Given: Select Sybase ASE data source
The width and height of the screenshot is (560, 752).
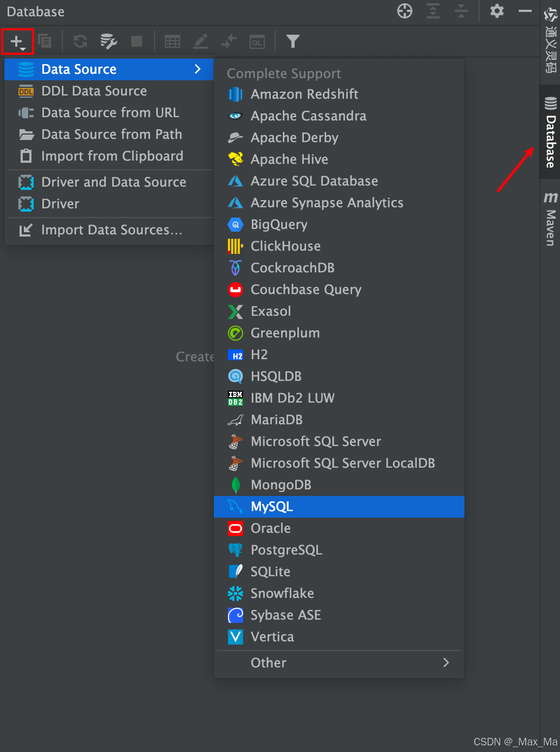Looking at the screenshot, I should point(339,615).
